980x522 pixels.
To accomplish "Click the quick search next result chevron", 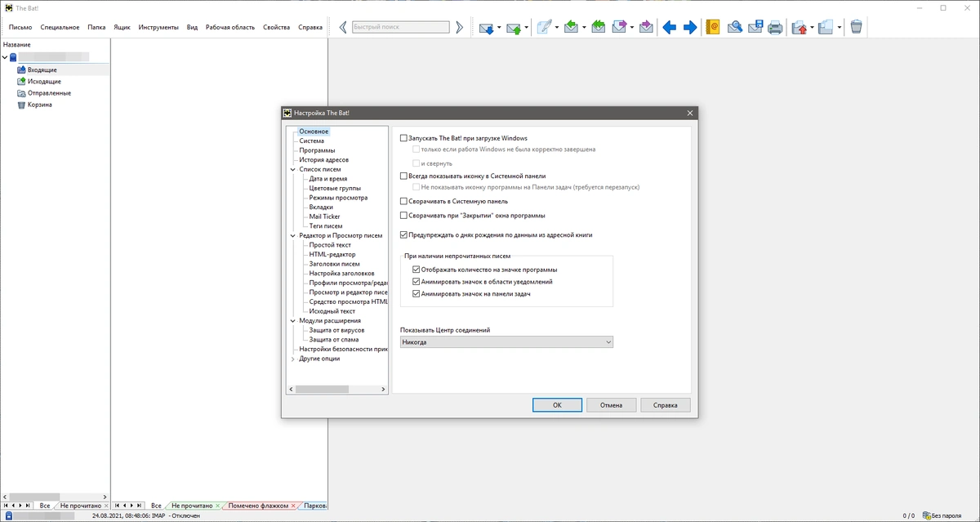I will 459,27.
